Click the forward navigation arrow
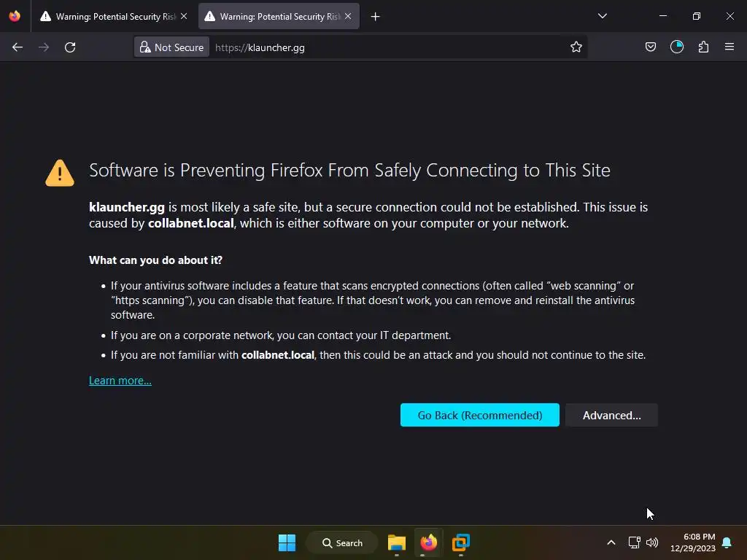The height and width of the screenshot is (560, 747). tap(44, 47)
